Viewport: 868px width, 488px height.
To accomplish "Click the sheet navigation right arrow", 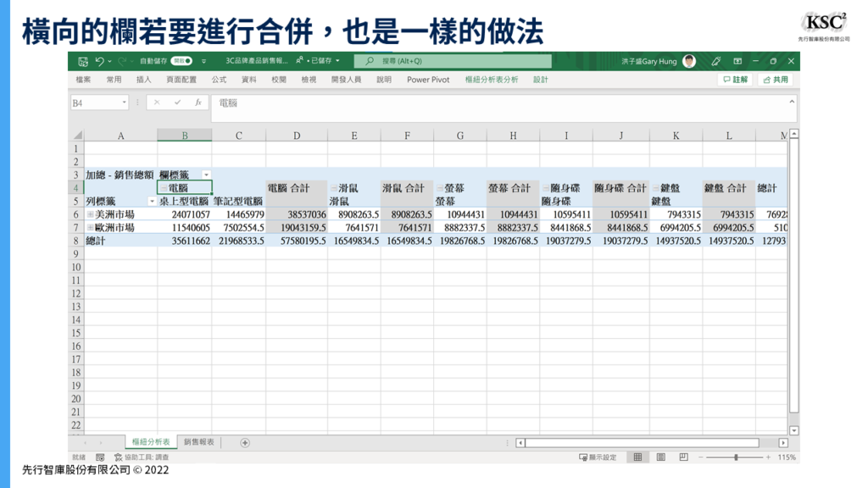I will pos(101,442).
